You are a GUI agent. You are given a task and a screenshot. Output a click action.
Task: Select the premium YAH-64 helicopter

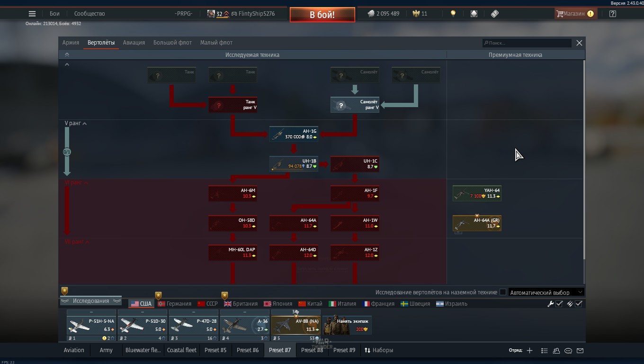coord(477,193)
